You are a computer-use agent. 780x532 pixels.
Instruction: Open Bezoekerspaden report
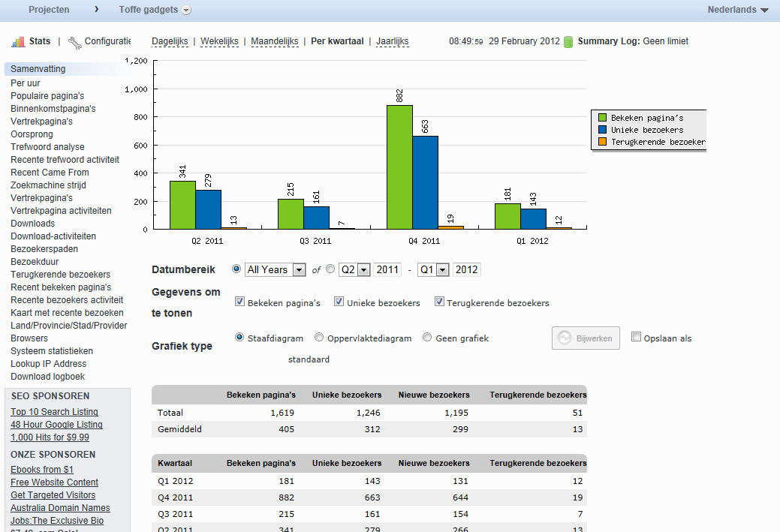tap(44, 249)
